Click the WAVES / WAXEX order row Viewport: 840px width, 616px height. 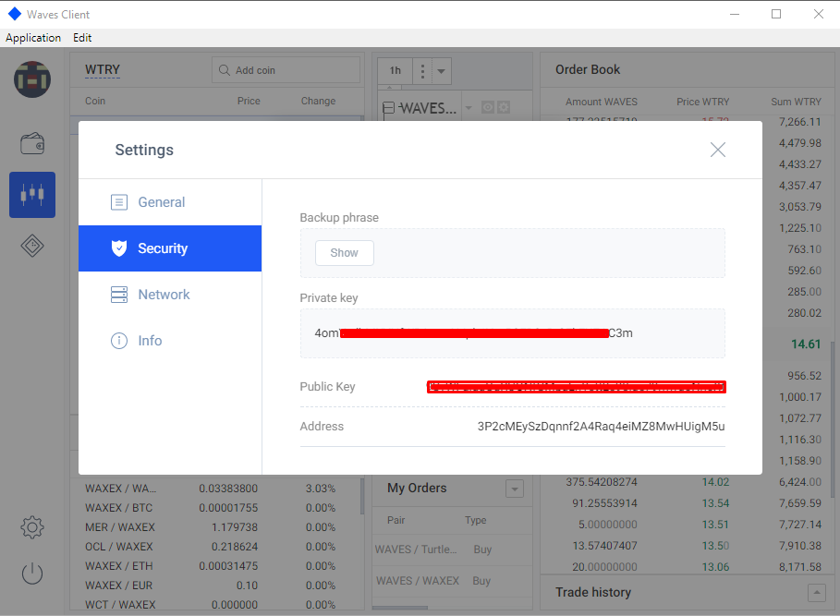tap(452, 581)
